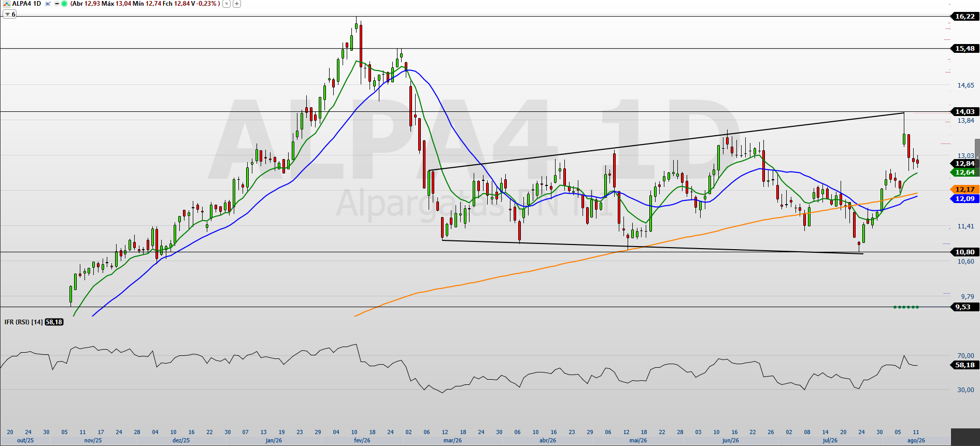
Task: Click the IFR (RSI) [14] indicator label
Action: 23,322
